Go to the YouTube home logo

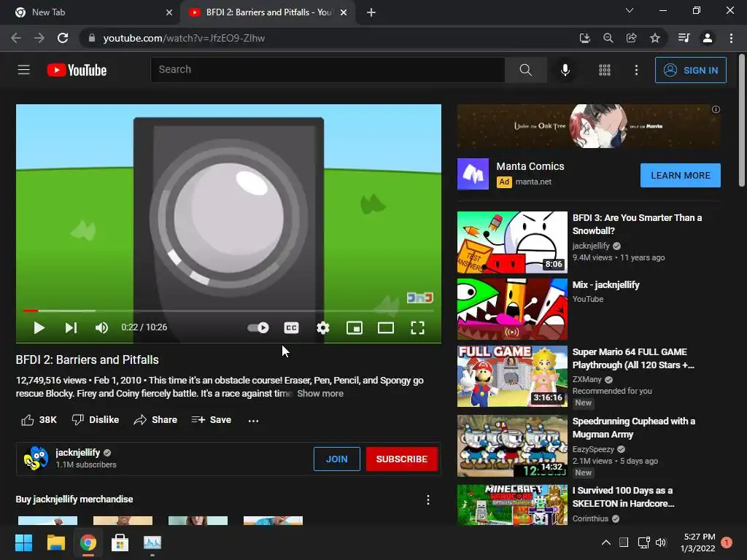pyautogui.click(x=77, y=70)
